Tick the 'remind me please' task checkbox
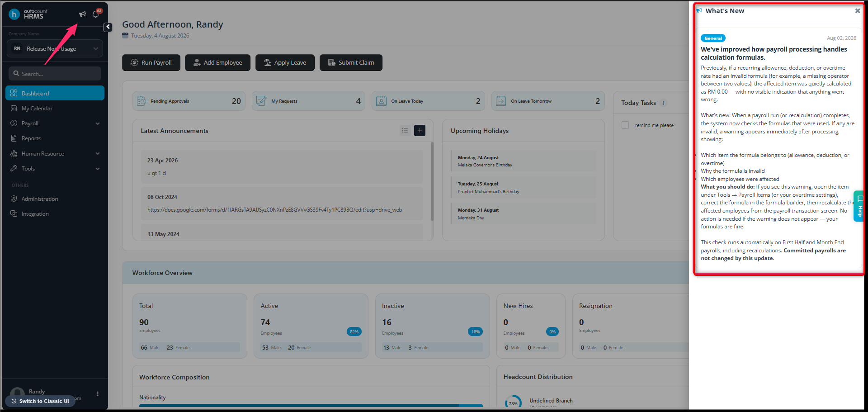The image size is (868, 412). (625, 125)
